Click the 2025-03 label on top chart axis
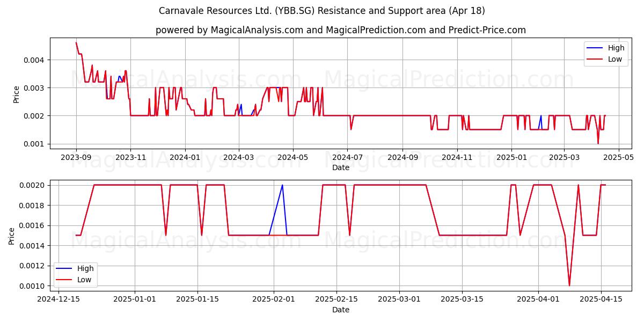 coord(563,157)
